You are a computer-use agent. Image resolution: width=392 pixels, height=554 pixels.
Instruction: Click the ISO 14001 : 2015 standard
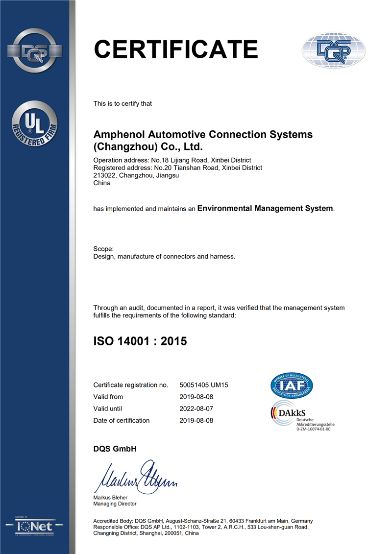(x=140, y=341)
